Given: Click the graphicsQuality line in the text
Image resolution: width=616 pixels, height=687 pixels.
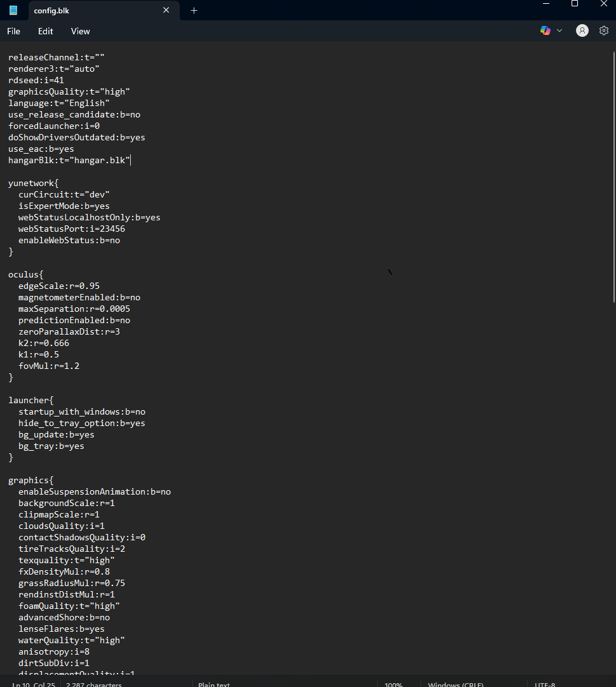Looking at the screenshot, I should coord(69,92).
